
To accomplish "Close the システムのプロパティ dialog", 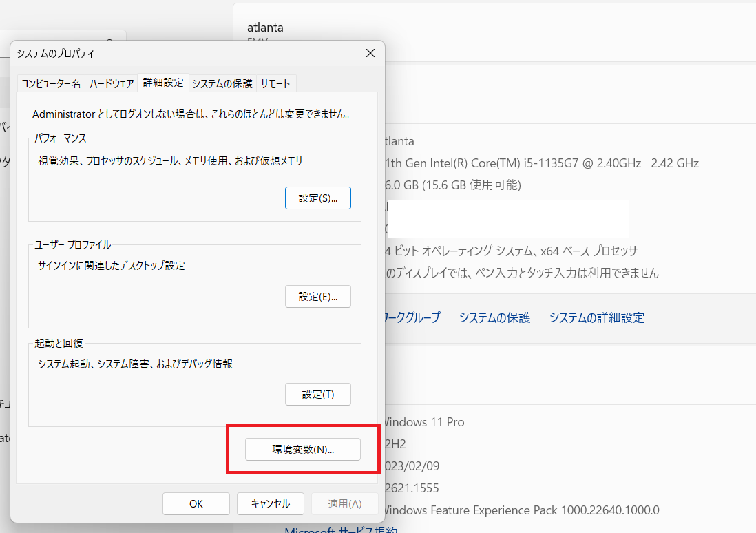I will [x=370, y=52].
